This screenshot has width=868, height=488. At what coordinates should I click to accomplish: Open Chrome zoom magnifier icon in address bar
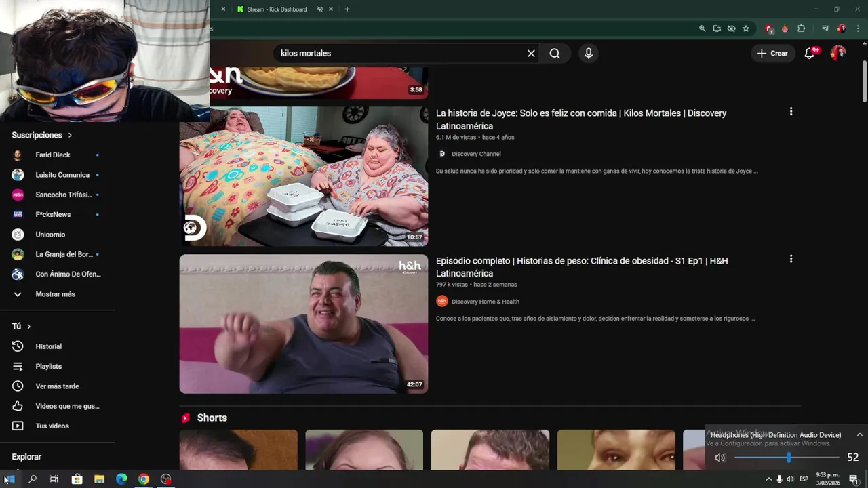pyautogui.click(x=702, y=28)
